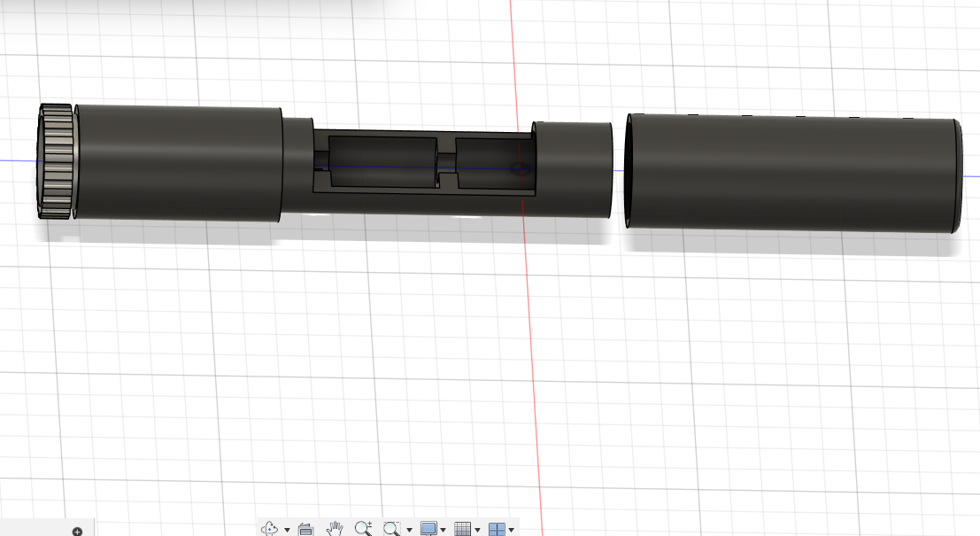This screenshot has width=980, height=536.
Task: Expand the Grid and Snaps dropdown
Action: coord(475,527)
